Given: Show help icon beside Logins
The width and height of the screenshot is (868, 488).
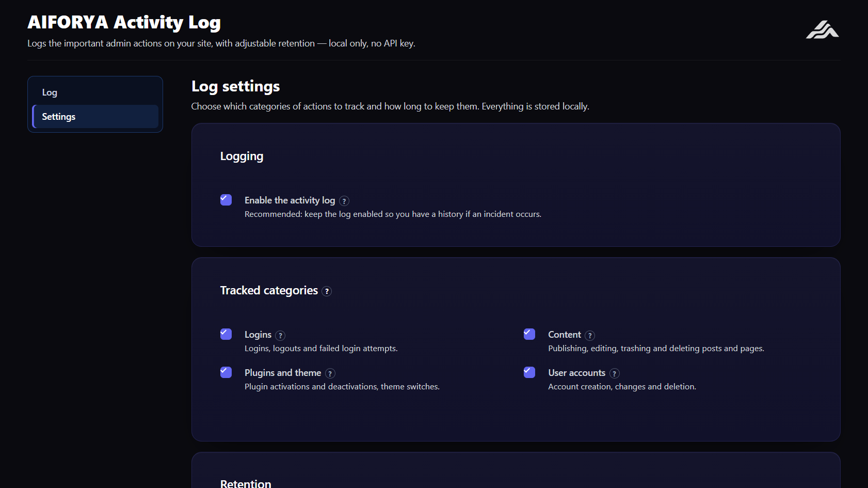Looking at the screenshot, I should point(280,336).
